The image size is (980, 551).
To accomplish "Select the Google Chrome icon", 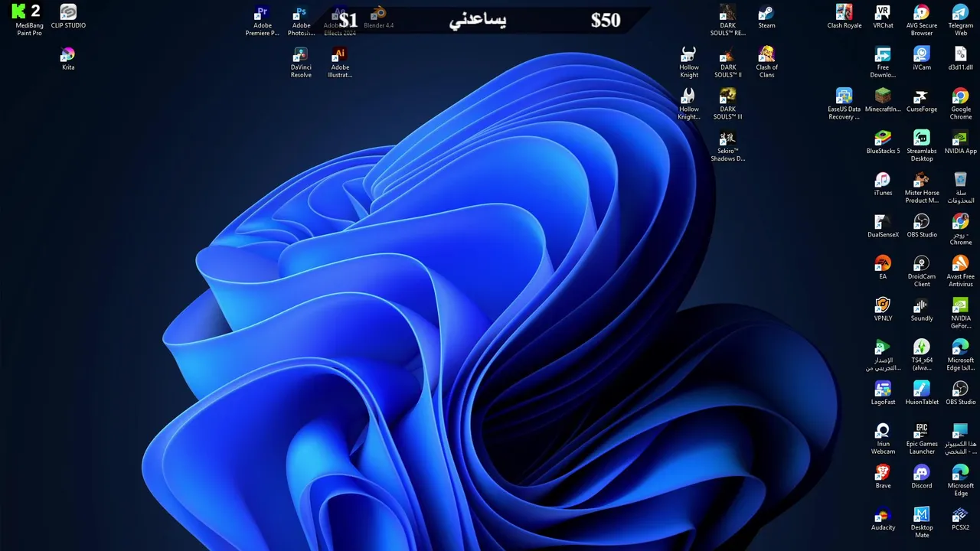I will click(x=961, y=104).
